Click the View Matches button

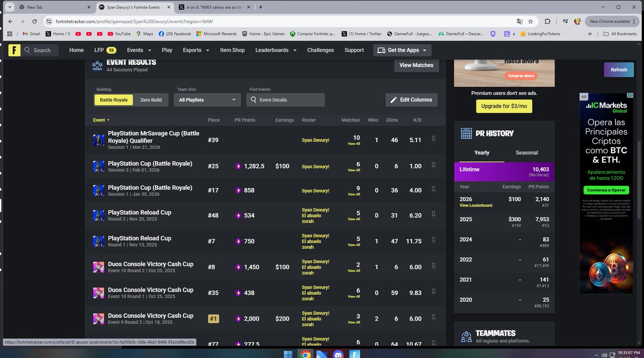click(416, 65)
